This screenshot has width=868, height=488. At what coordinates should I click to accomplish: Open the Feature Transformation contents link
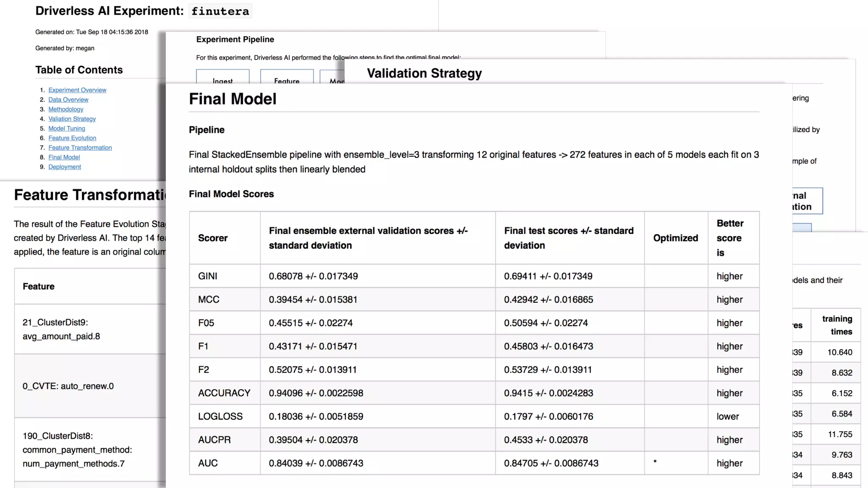(x=80, y=148)
